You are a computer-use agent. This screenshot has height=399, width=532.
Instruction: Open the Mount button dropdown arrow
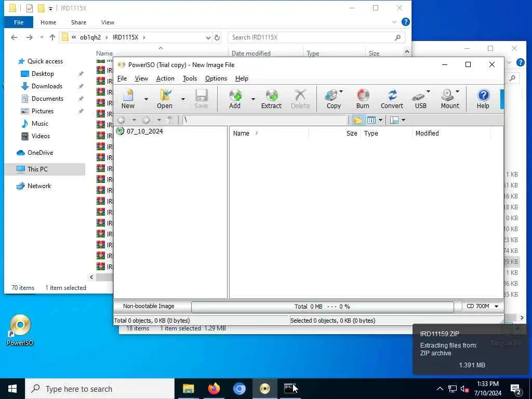point(457,91)
